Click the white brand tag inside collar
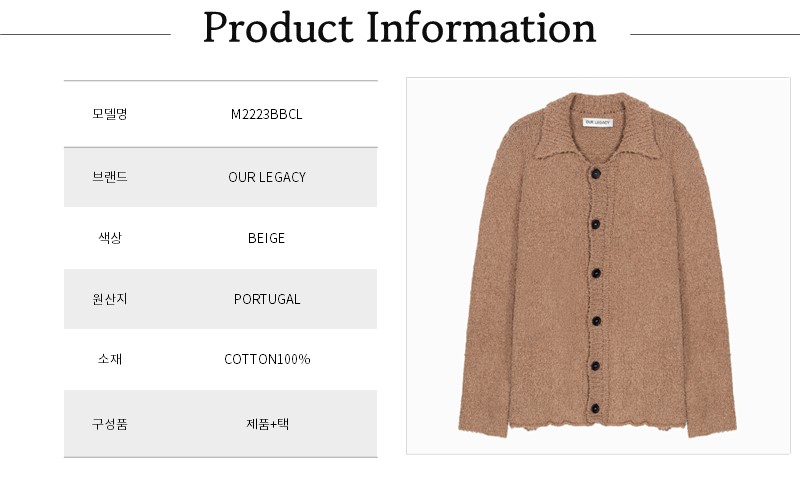Viewport: 800px width, 491px height. point(598,122)
